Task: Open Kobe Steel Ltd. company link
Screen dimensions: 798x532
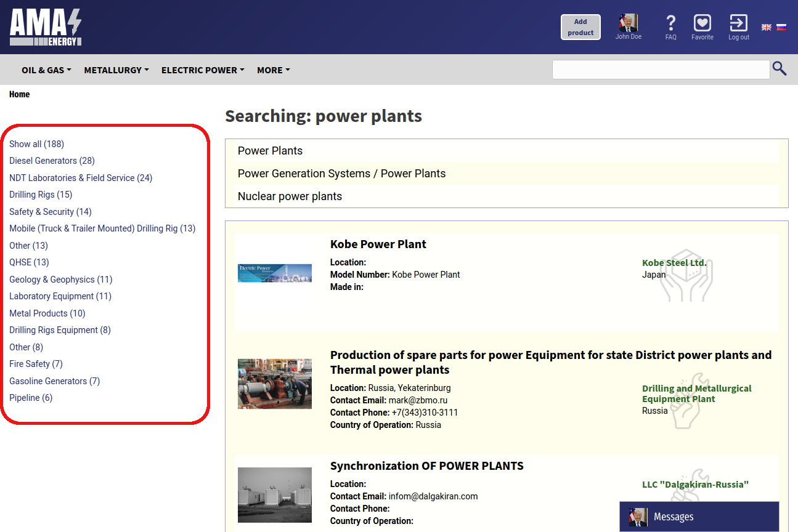Action: (674, 263)
